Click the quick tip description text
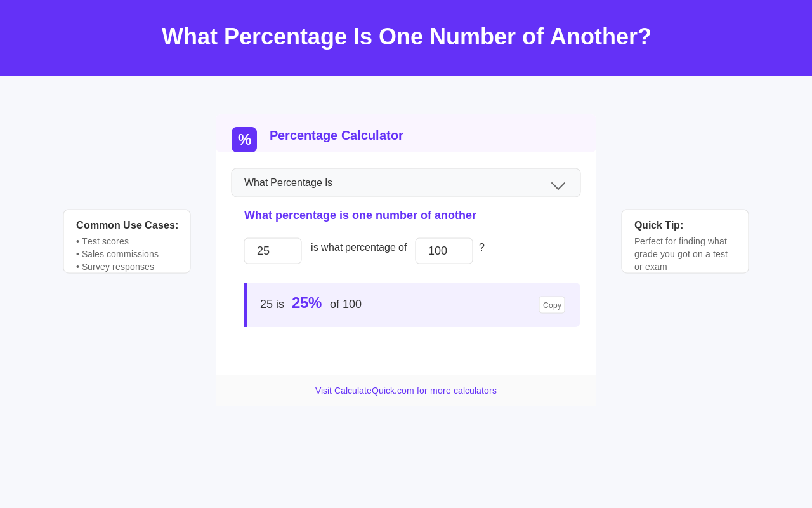 681,254
